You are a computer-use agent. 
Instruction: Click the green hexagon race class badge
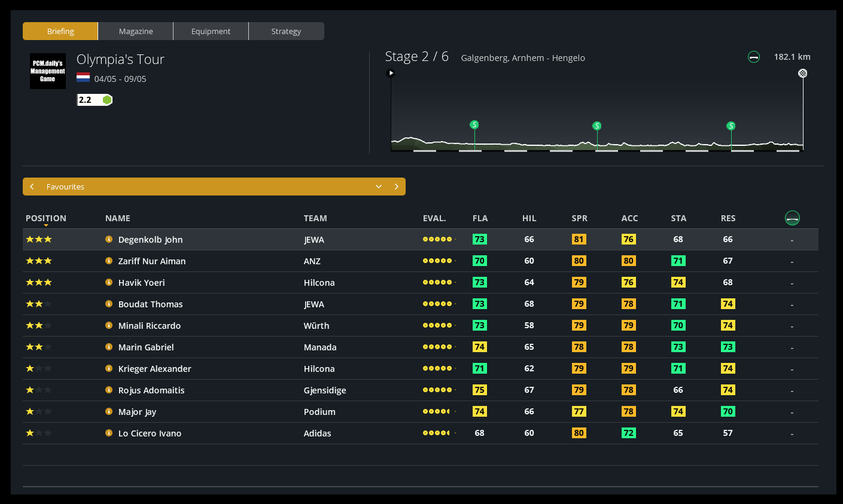pyautogui.click(x=107, y=100)
